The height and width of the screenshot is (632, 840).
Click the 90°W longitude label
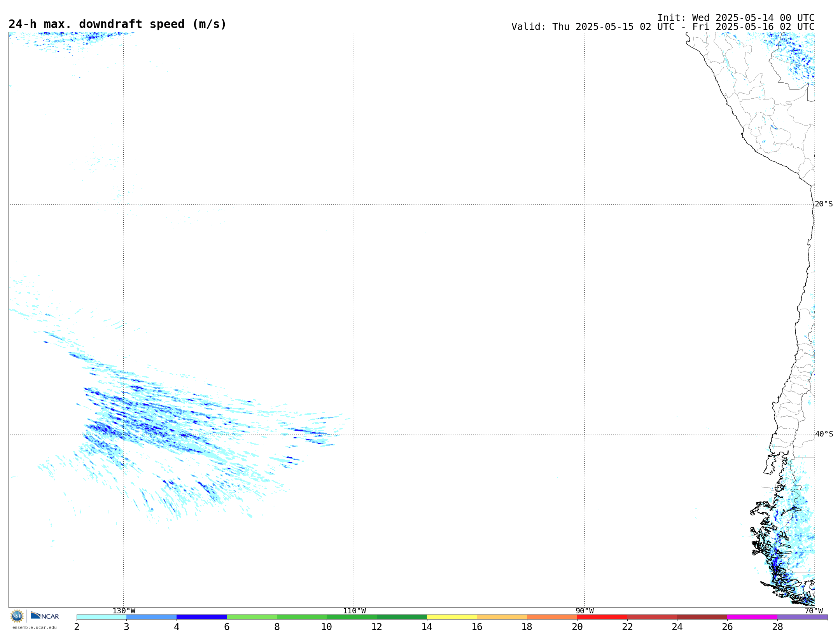click(x=584, y=611)
